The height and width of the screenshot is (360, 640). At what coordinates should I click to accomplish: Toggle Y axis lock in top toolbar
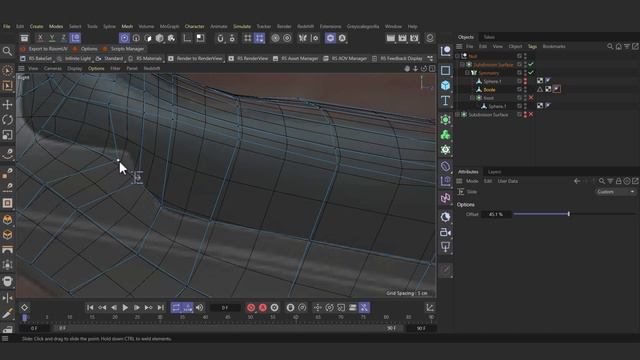click(x=52, y=38)
